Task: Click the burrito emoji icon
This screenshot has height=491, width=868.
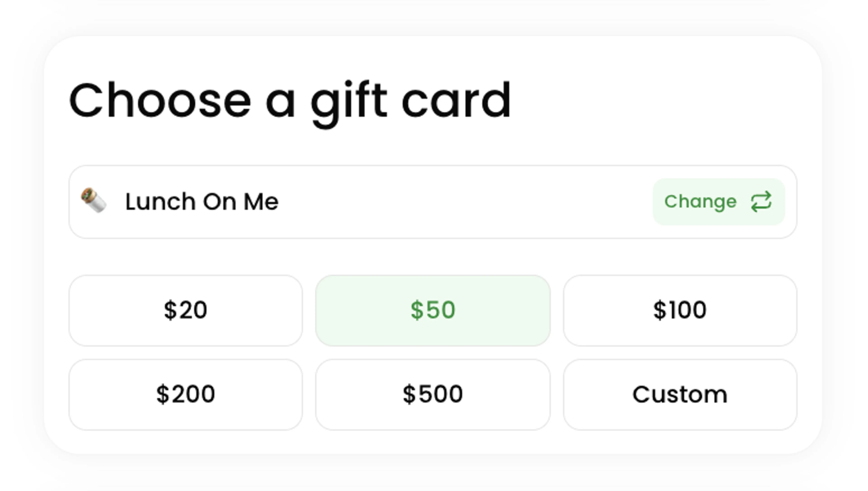Action: [94, 200]
